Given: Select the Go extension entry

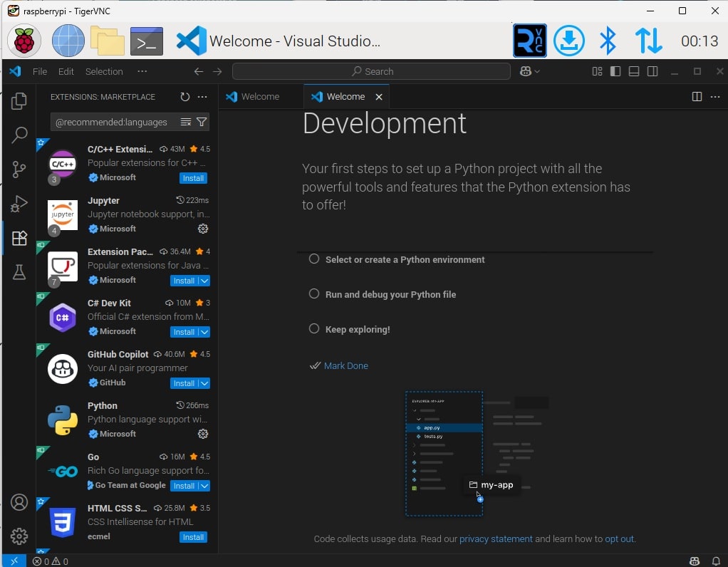Looking at the screenshot, I should click(x=128, y=471).
